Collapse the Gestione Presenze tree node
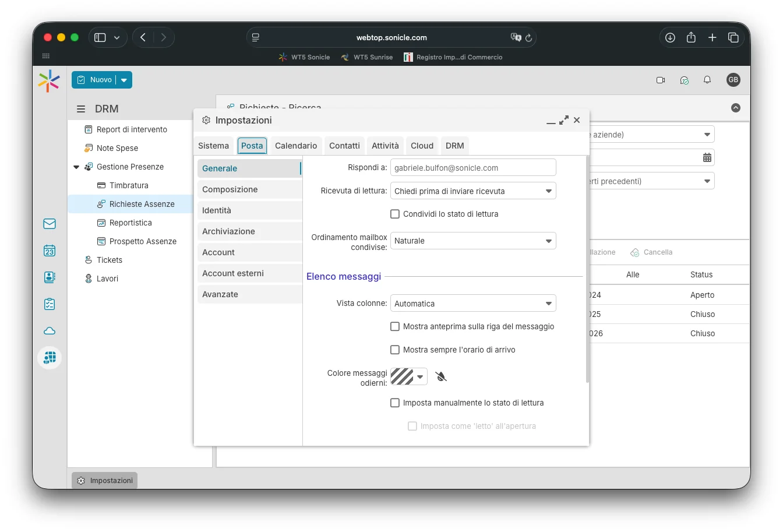The image size is (783, 532). click(76, 167)
